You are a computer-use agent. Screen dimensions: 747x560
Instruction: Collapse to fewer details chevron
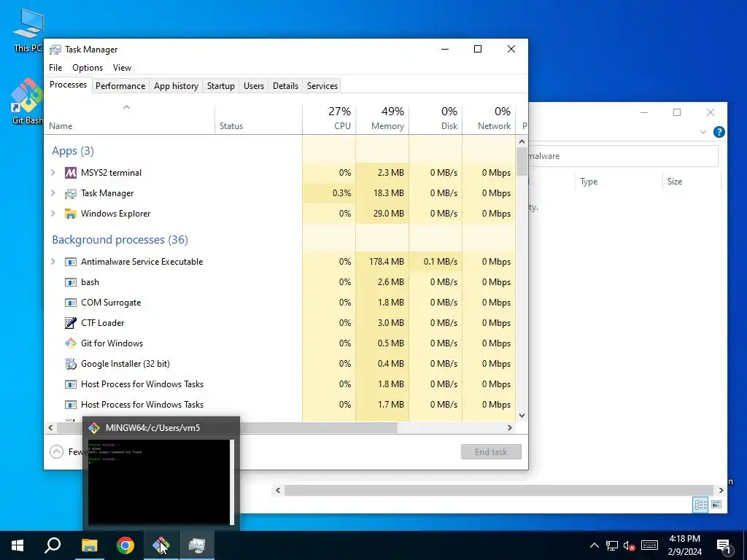[x=56, y=451]
